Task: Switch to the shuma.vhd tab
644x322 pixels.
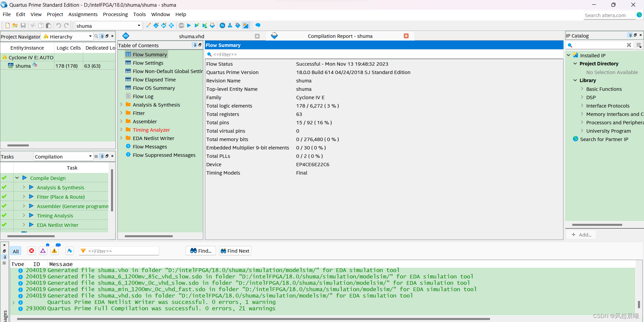Action: point(191,36)
